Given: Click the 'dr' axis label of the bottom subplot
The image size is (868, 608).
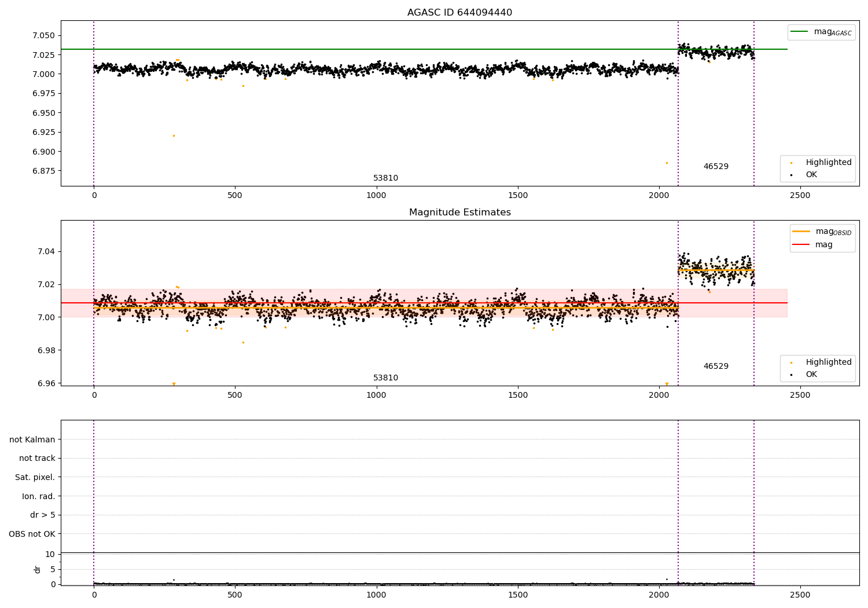Looking at the screenshot, I should [x=38, y=569].
